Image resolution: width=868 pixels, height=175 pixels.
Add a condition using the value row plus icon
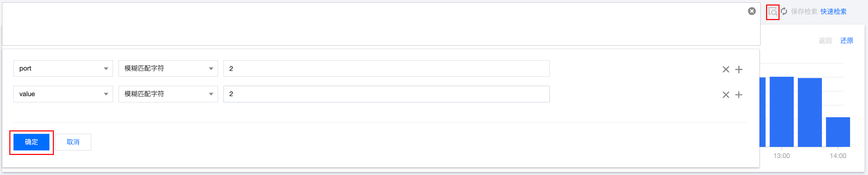pyautogui.click(x=739, y=95)
